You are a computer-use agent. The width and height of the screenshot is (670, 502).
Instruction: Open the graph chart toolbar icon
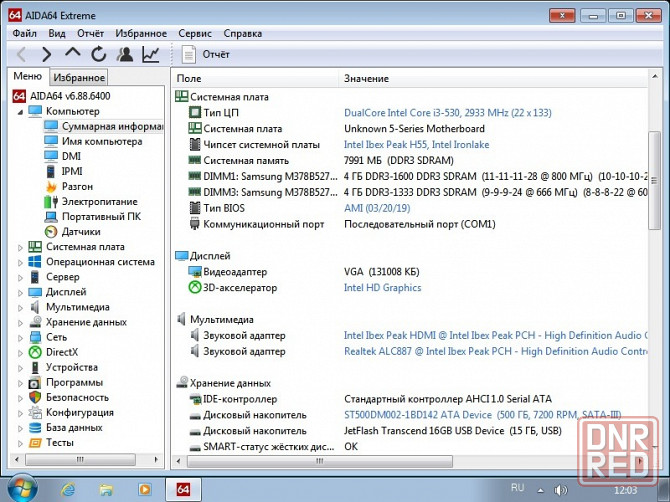coord(151,54)
